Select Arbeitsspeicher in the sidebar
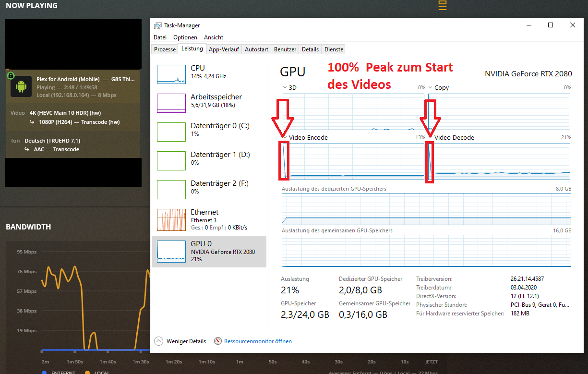588x374 pixels. click(209, 103)
